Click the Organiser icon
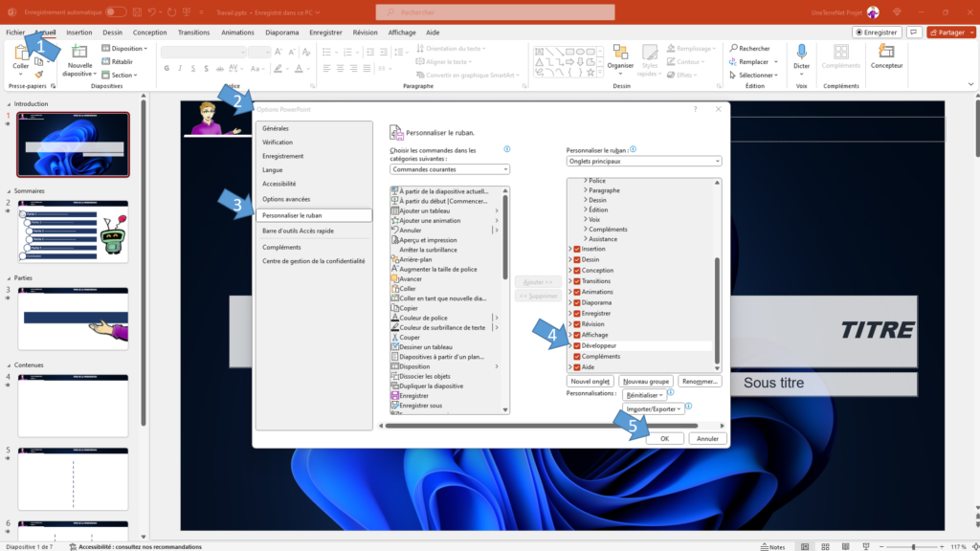This screenshot has width=980, height=551. coord(620,53)
